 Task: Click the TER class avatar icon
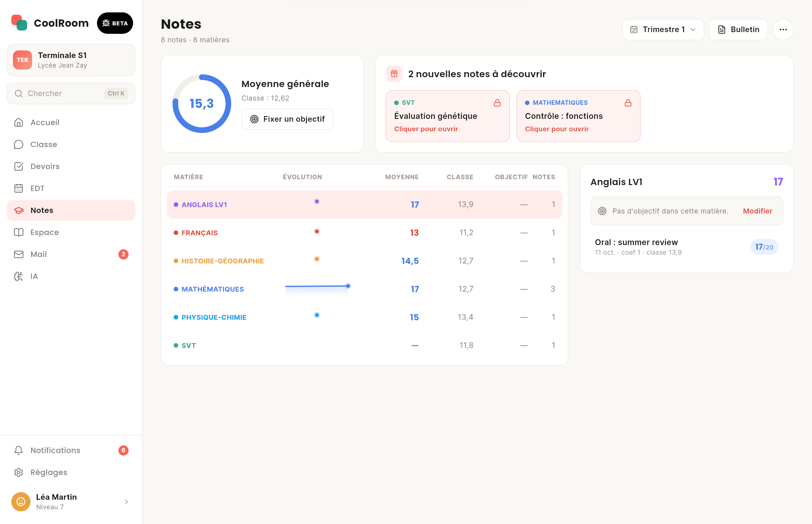point(23,60)
